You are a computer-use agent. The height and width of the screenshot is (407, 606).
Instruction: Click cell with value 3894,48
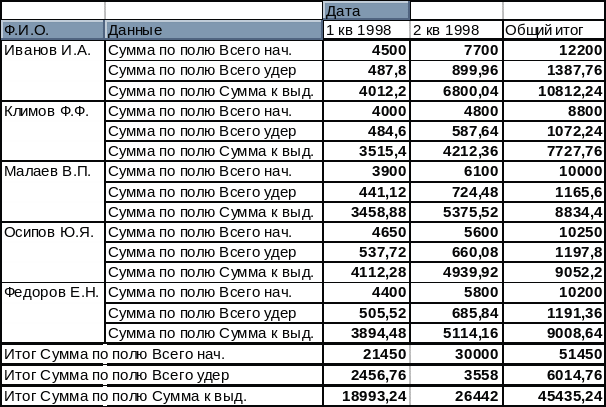[x=366, y=333]
